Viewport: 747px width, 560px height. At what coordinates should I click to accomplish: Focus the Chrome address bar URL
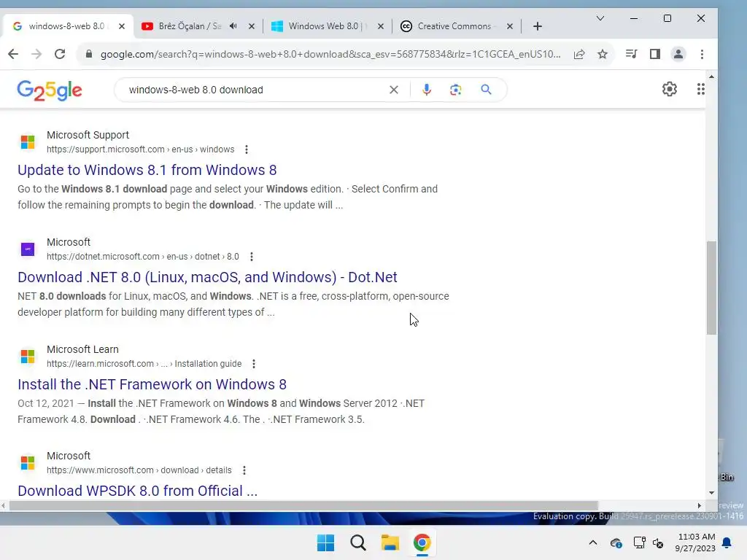point(330,54)
